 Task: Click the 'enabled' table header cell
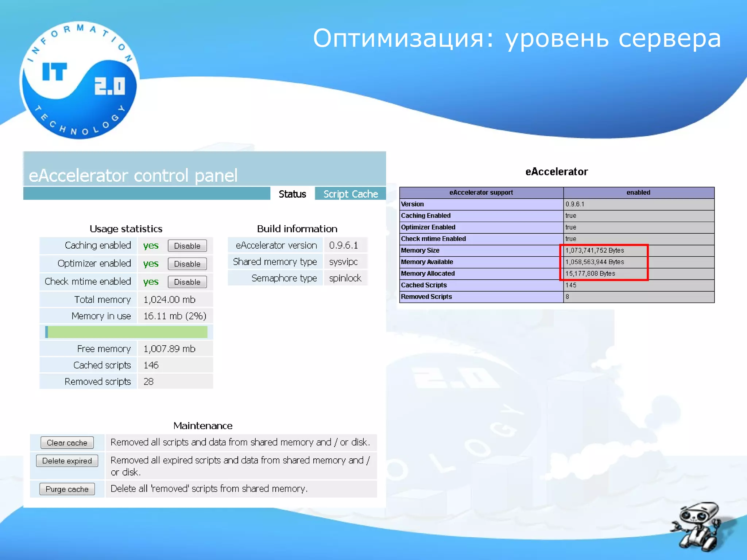pyautogui.click(x=638, y=192)
